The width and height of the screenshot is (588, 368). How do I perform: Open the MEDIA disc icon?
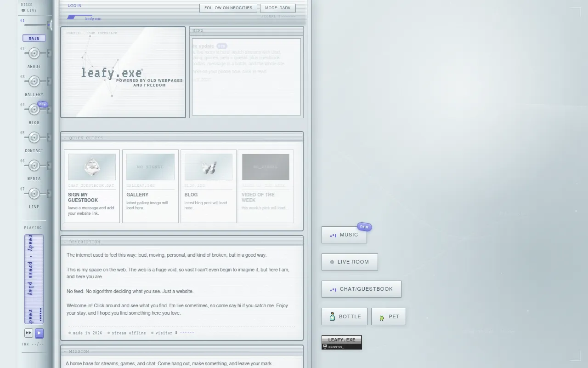34,166
